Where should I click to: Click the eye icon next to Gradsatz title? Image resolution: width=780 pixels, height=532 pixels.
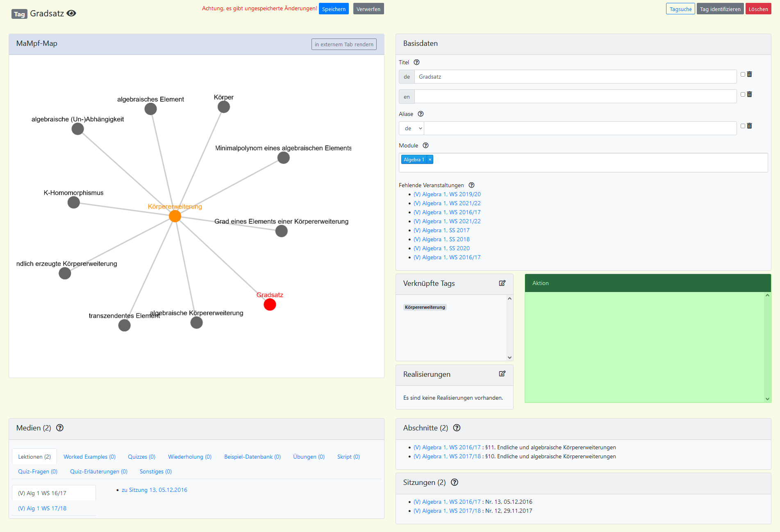71,14
